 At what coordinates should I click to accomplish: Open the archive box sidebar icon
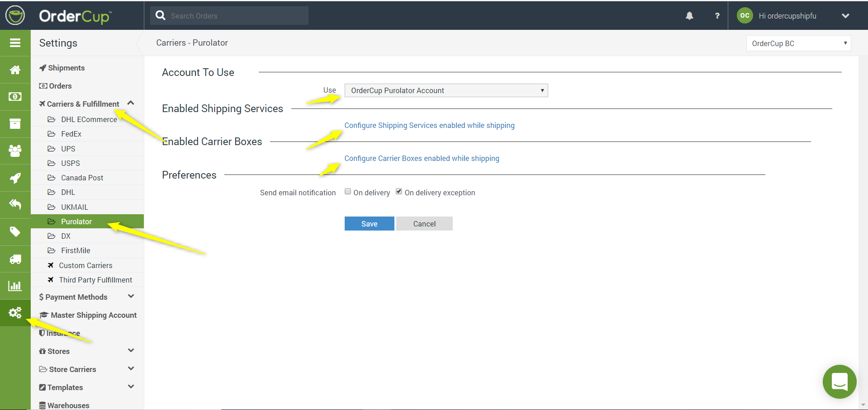(x=15, y=124)
